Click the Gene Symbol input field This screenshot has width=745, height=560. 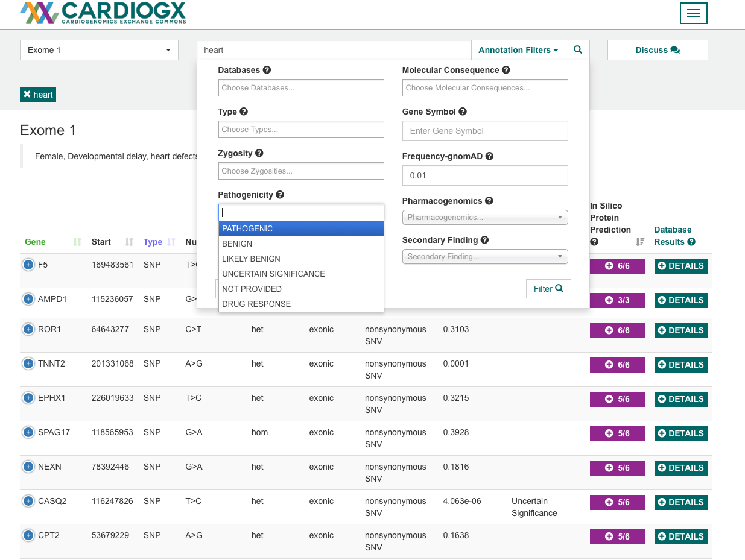pos(485,131)
